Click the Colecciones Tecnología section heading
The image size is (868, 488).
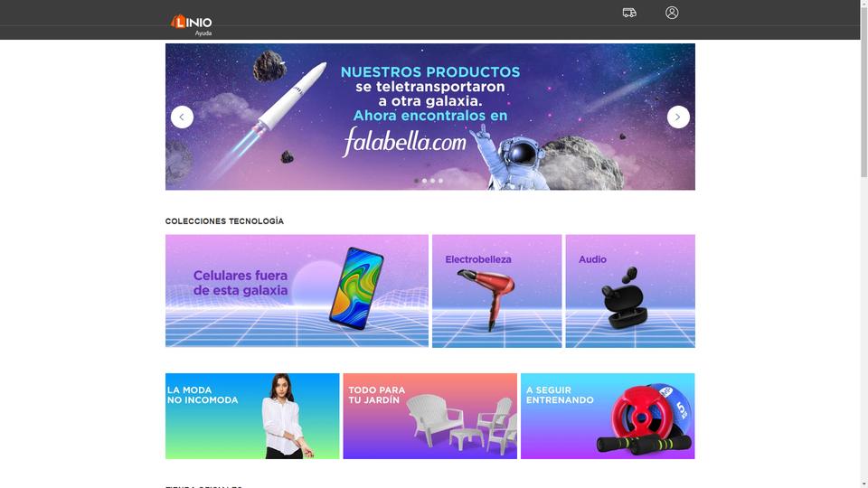pos(224,221)
